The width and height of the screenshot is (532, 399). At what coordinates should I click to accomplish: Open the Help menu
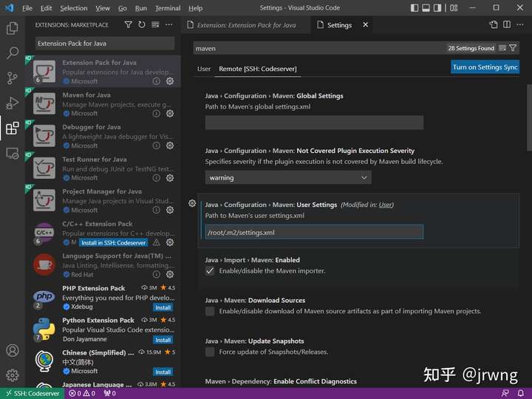click(195, 8)
